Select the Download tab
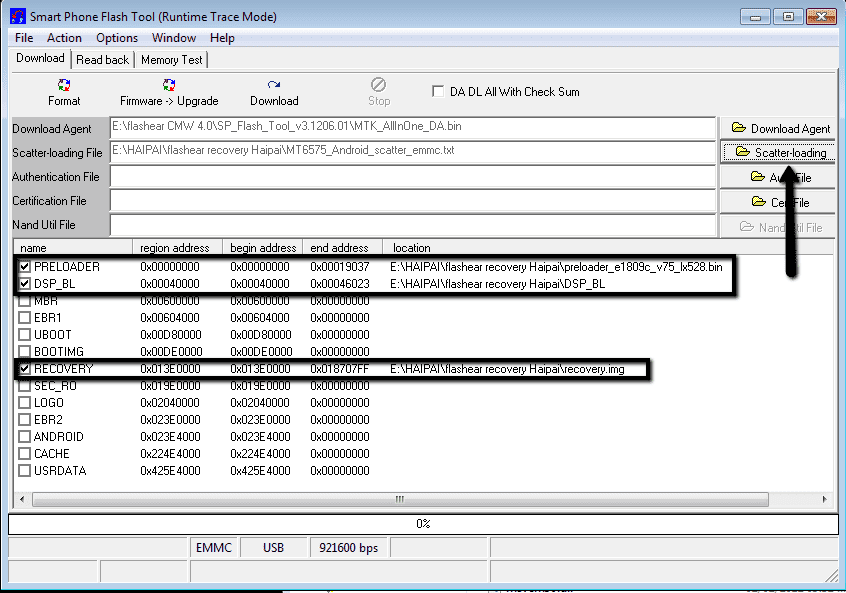The width and height of the screenshot is (846, 593). pyautogui.click(x=40, y=58)
